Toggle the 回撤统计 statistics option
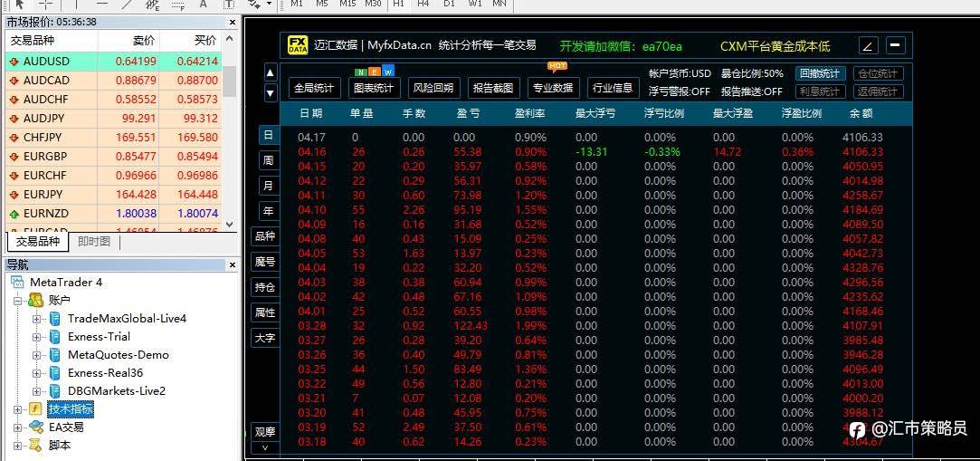The image size is (980, 461). click(x=821, y=73)
